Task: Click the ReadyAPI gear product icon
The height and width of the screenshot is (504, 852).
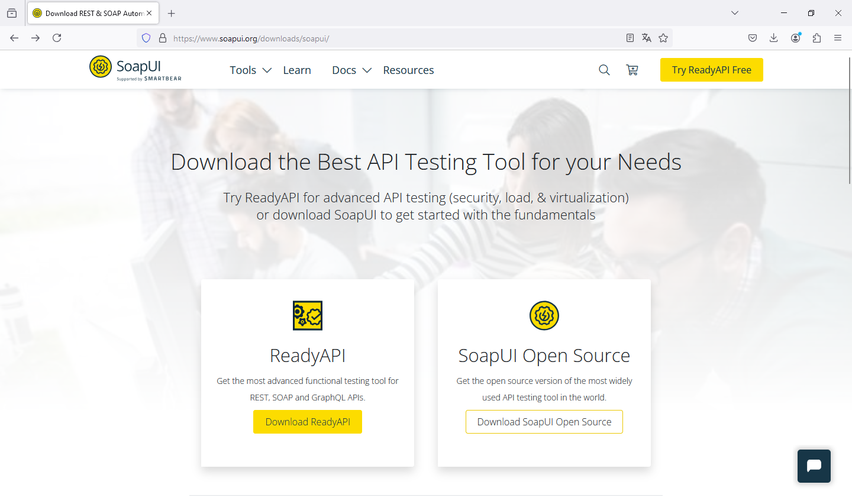Action: pyautogui.click(x=308, y=315)
